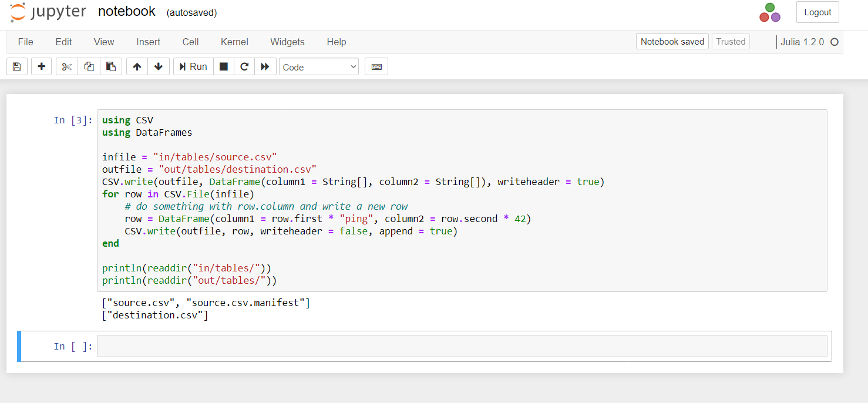Click the Trusted notebook button
Screen dimensions: 868x403
pyautogui.click(x=731, y=42)
